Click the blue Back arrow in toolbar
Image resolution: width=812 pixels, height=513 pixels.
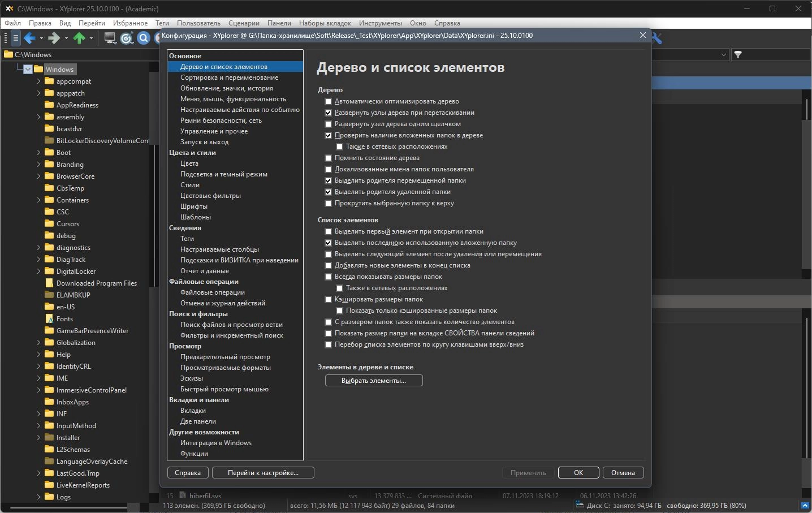(29, 38)
